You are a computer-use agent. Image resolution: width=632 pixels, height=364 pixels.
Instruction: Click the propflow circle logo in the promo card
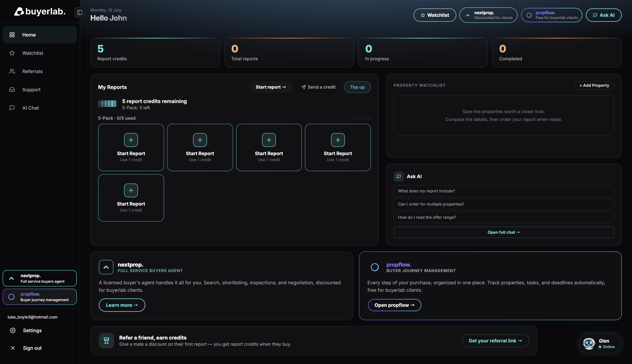(374, 267)
